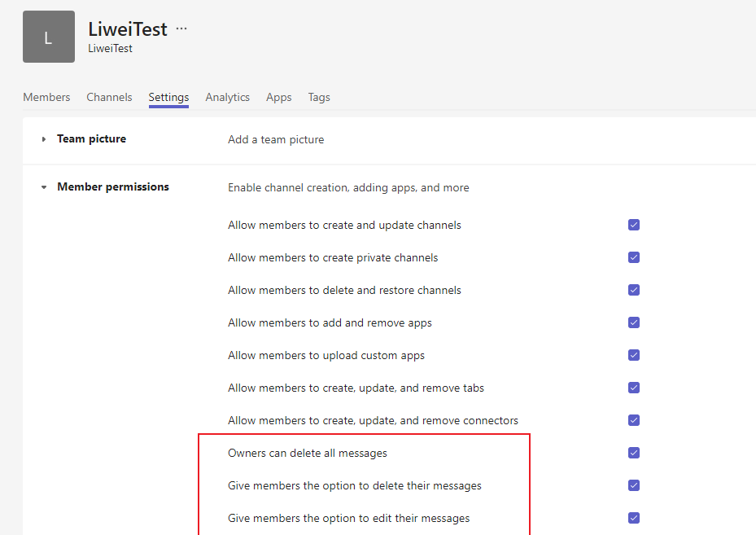This screenshot has height=535, width=756.
Task: Toggle Allow members to add and remove apps
Action: 634,322
